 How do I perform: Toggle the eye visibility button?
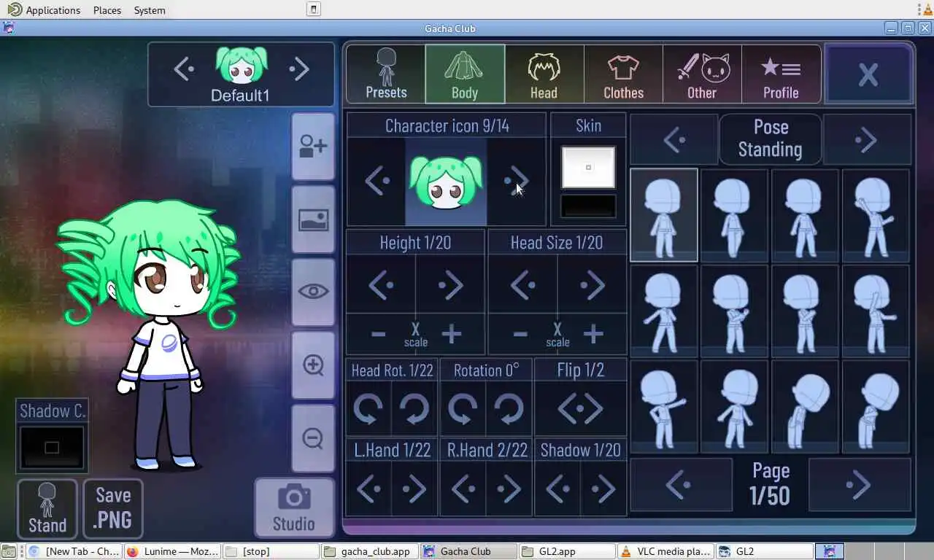[313, 292]
